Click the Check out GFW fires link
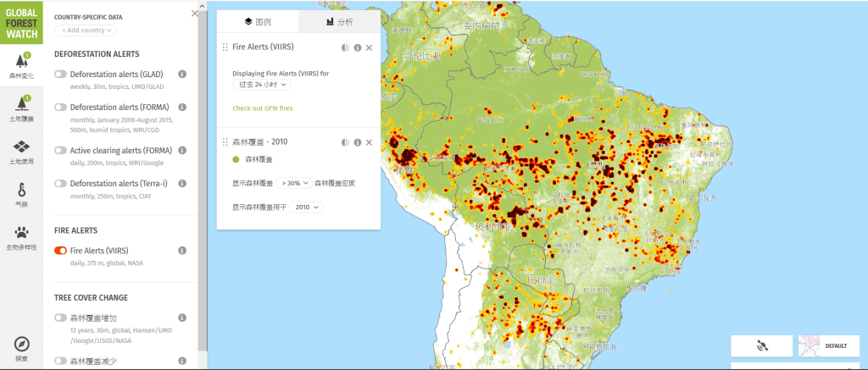This screenshot has width=868, height=370. click(262, 108)
